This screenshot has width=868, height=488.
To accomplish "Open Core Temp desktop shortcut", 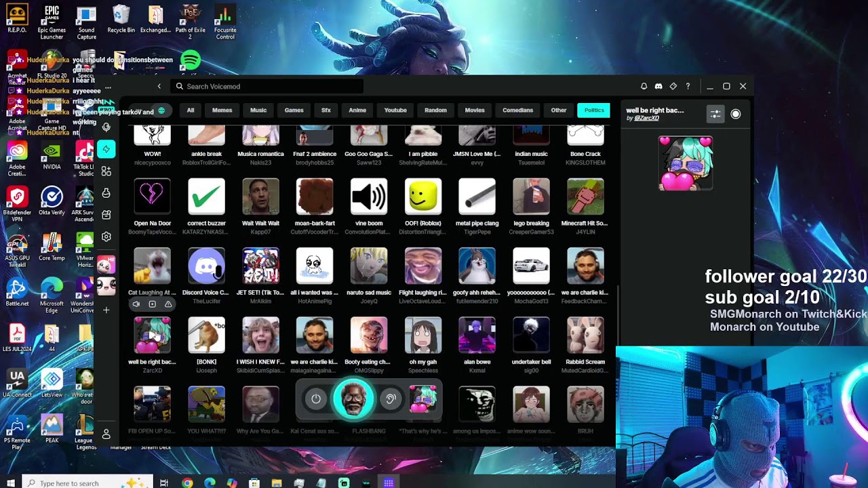I will tap(52, 247).
